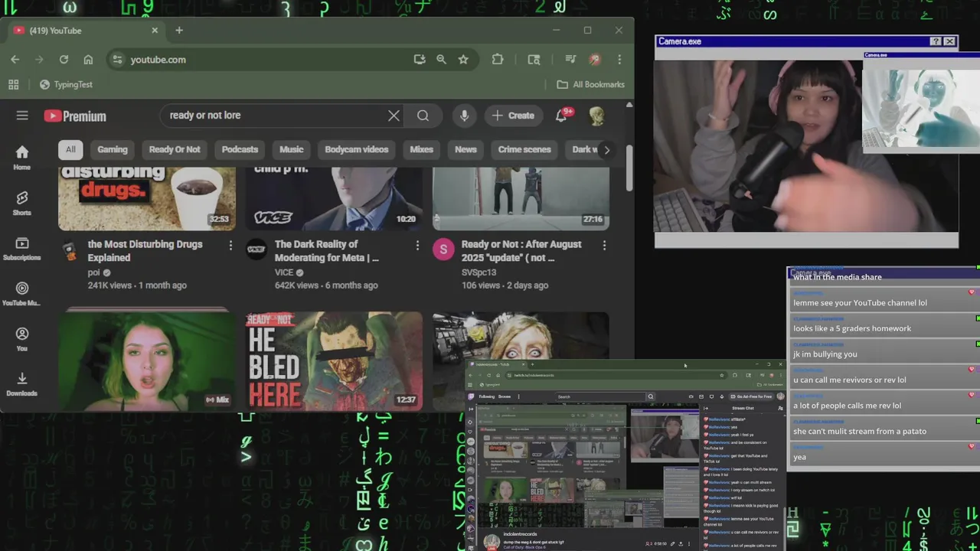The height and width of the screenshot is (551, 980).
Task: Select the All filter chip
Action: click(x=70, y=149)
